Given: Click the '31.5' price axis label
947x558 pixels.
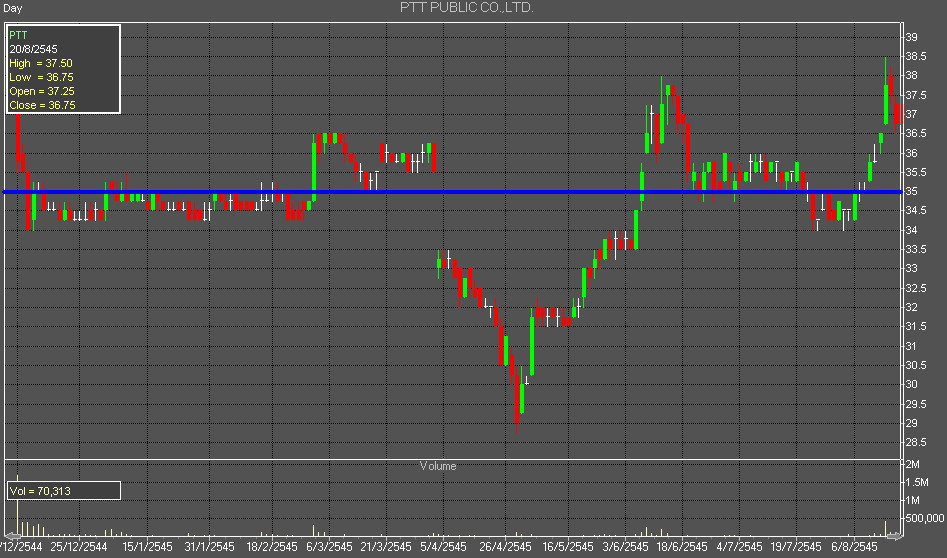Looking at the screenshot, I should [x=916, y=326].
